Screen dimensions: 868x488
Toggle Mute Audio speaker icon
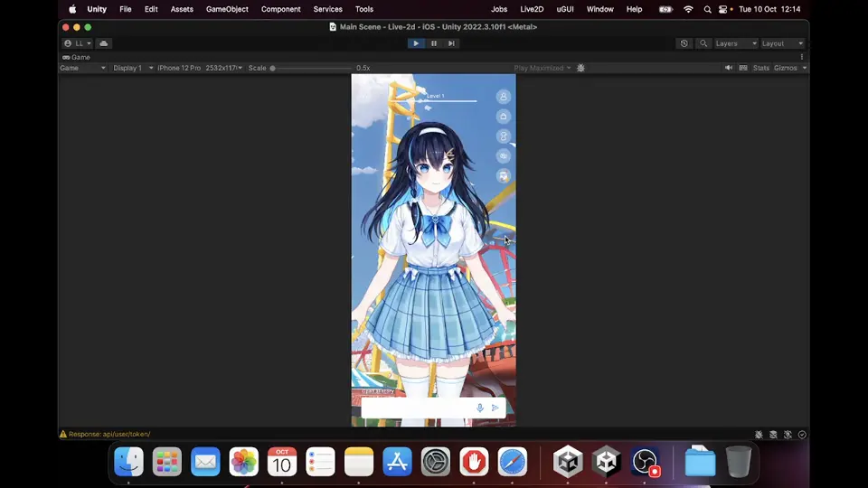(729, 68)
